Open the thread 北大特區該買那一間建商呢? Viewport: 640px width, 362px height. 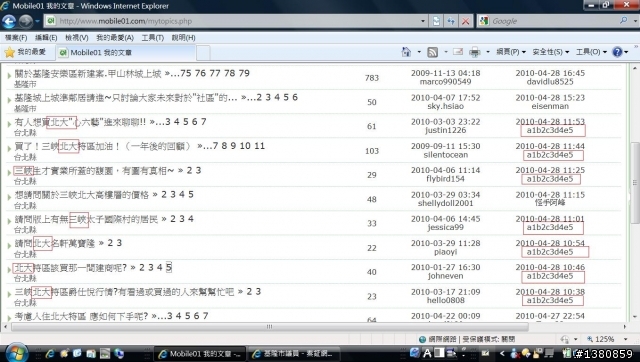tap(71, 268)
